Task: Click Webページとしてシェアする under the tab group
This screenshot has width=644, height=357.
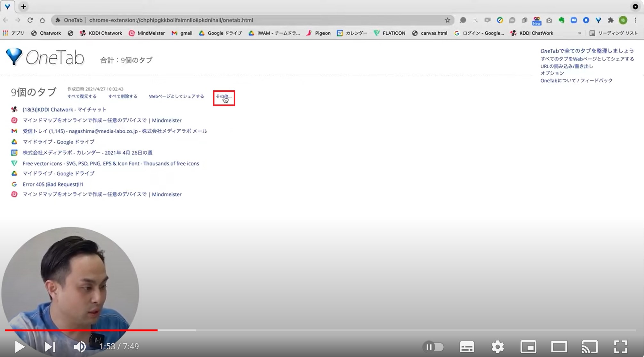Action: coord(176,96)
